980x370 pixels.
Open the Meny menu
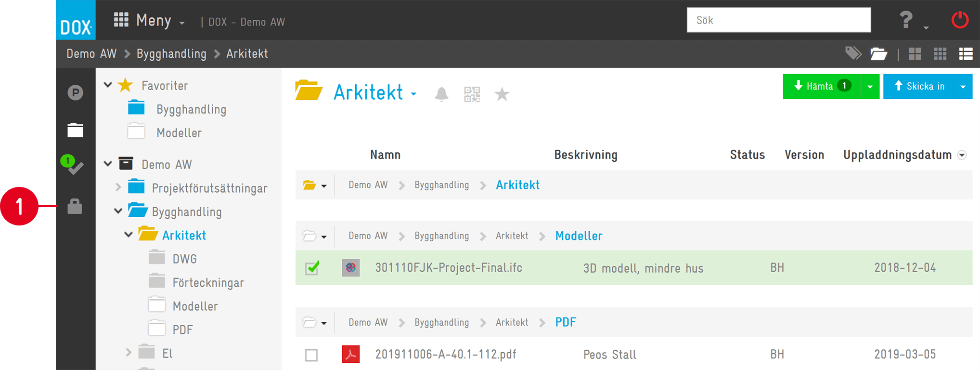coord(149,20)
